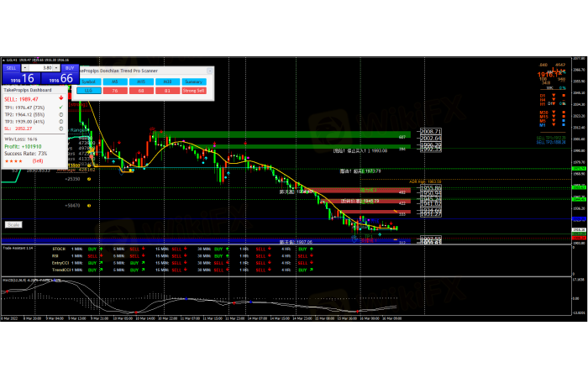Click the green BUY arrow on STOCH 1 MIN
The width and height of the screenshot is (588, 378).
(101, 249)
